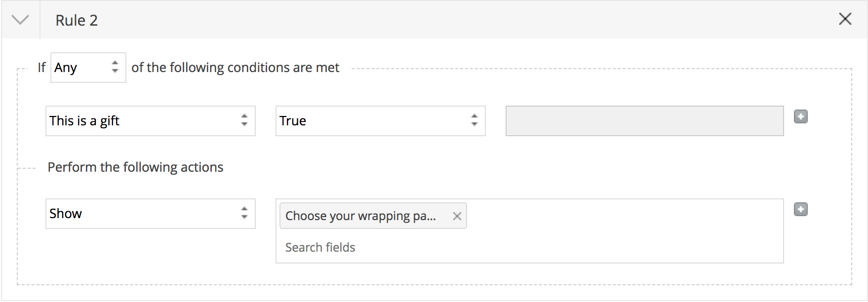Click the arrows on the "Show" selector
The image size is (868, 302).
tap(244, 213)
